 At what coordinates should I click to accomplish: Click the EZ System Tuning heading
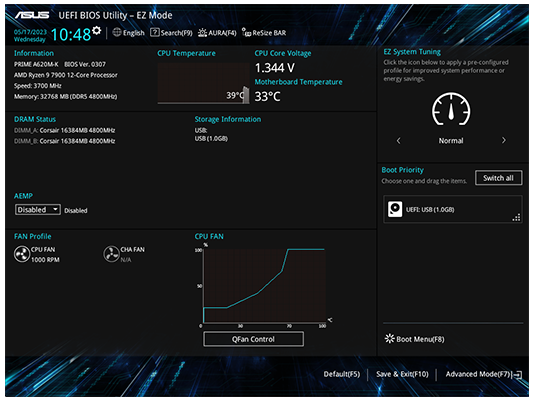click(412, 52)
